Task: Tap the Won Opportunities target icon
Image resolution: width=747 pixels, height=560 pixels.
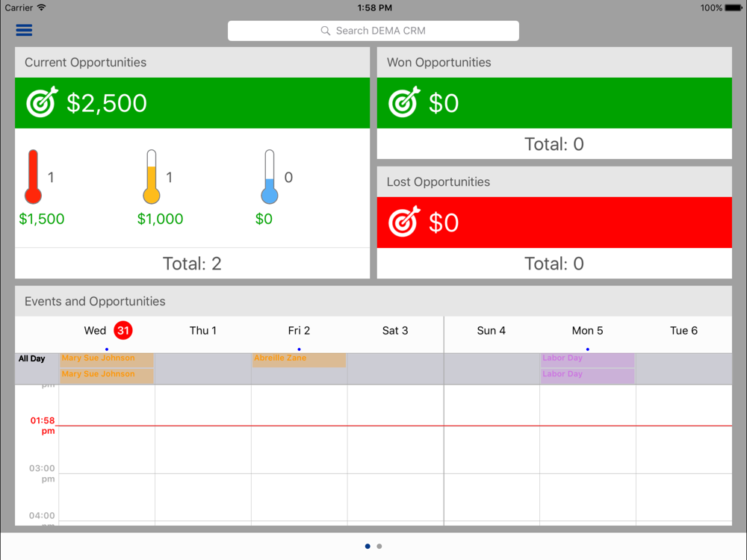Action: [404, 103]
